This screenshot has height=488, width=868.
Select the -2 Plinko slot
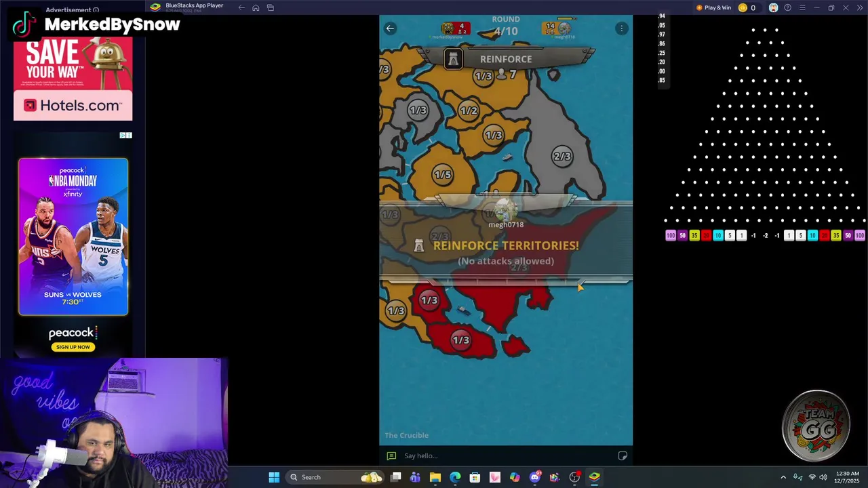pos(765,236)
